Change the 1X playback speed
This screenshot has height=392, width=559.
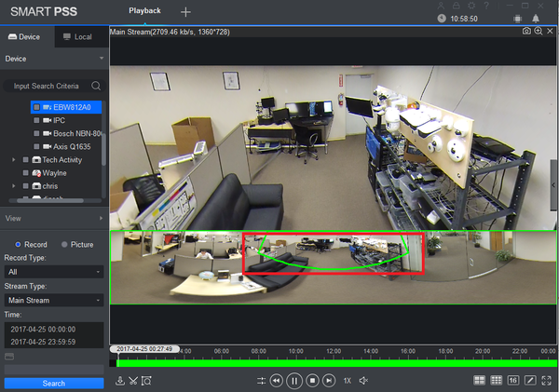point(348,381)
